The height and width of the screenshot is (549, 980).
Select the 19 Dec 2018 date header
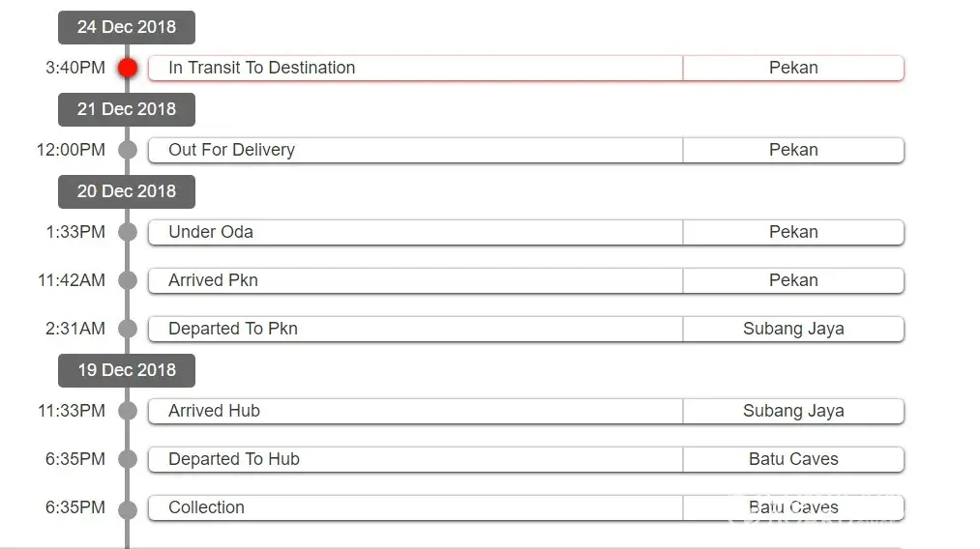point(127,370)
